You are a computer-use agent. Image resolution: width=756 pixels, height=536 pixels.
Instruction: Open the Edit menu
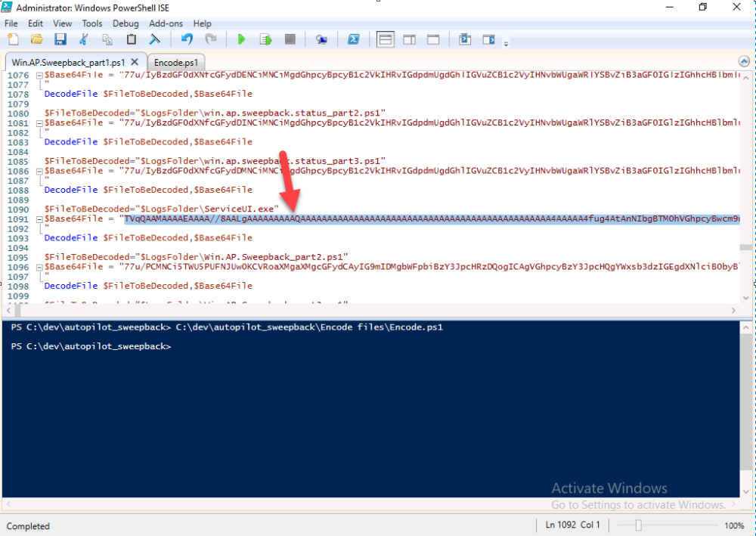click(x=36, y=23)
